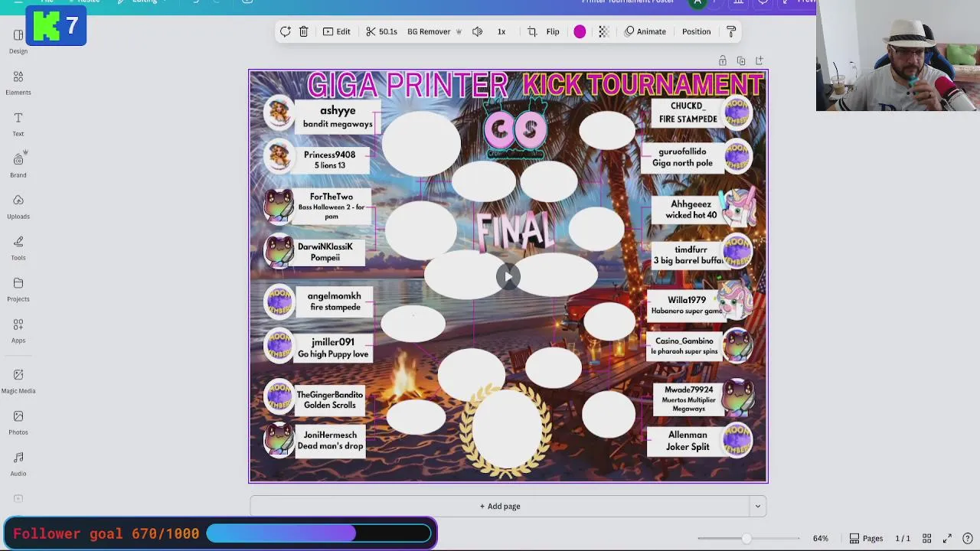The height and width of the screenshot is (551, 980).
Task: Open the Position panel
Action: (x=697, y=31)
